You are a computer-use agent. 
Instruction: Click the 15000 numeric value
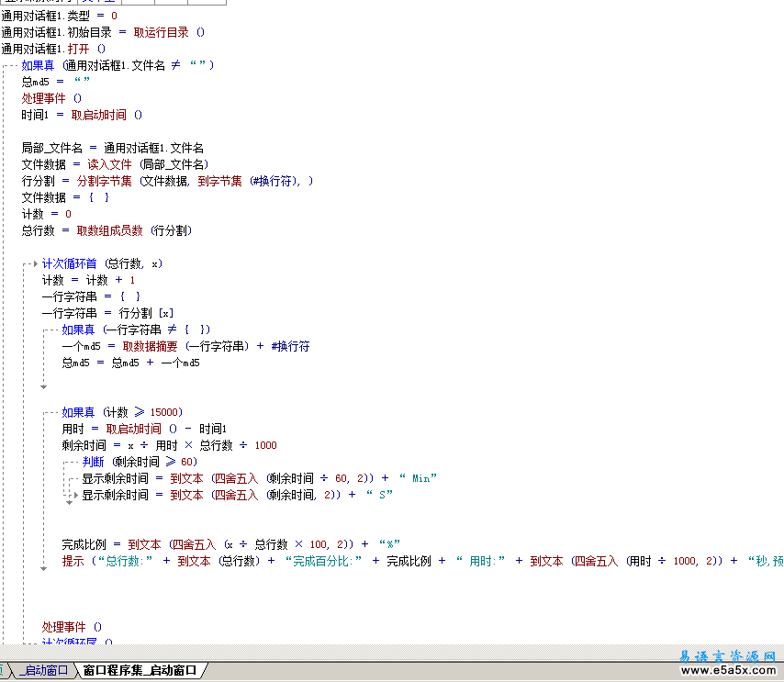165,412
